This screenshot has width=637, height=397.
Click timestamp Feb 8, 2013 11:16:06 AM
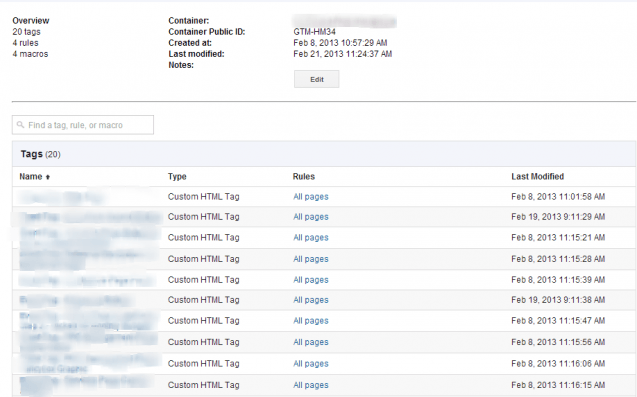pyautogui.click(x=558, y=364)
